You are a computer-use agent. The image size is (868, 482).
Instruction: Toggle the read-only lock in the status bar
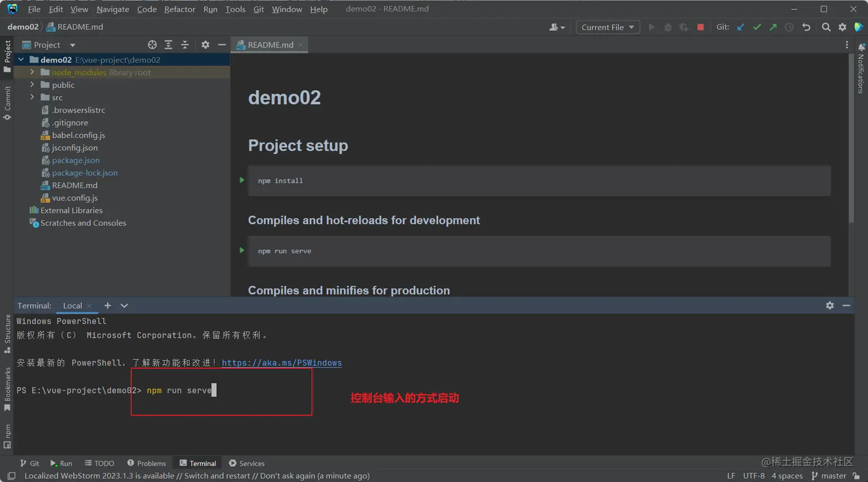click(856, 476)
